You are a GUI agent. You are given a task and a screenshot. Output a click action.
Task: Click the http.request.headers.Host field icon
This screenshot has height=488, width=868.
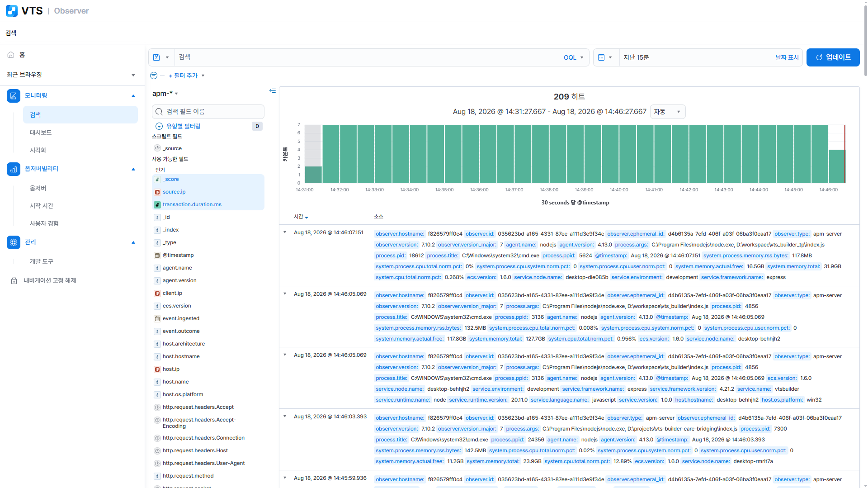point(157,451)
